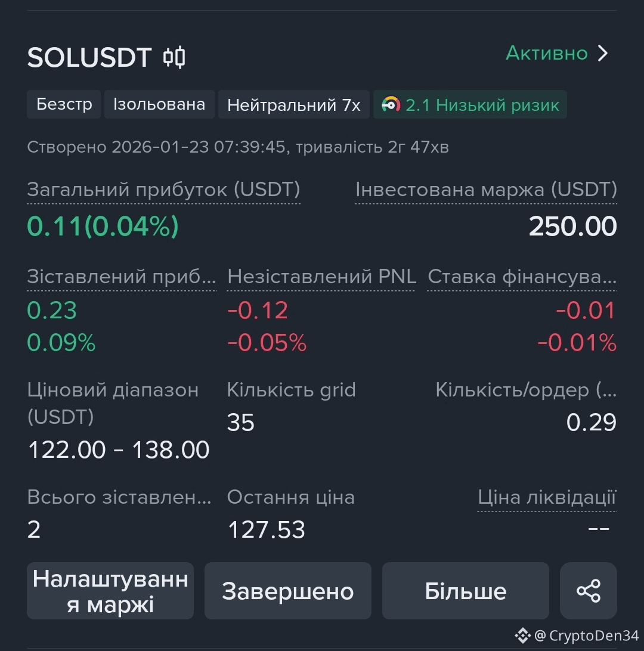Viewport: 644px width, 651px height.
Task: Open the Більше options menu
Action: tap(465, 591)
